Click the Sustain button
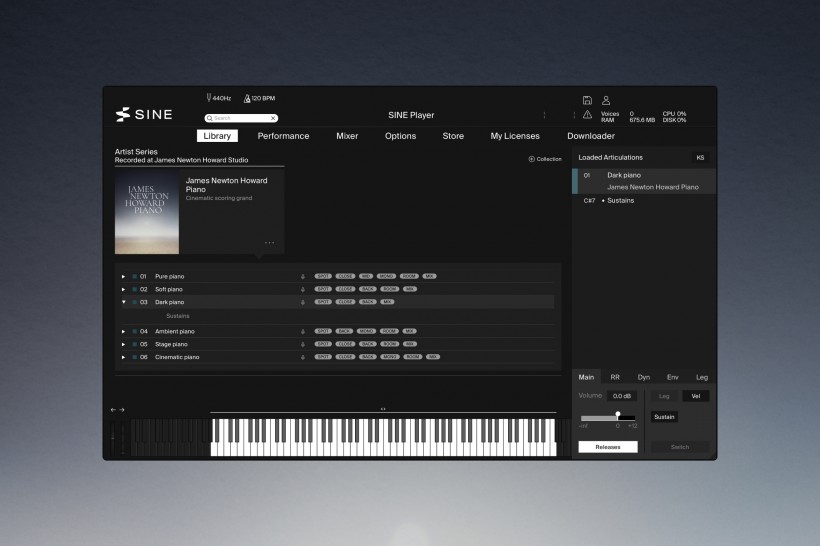 (664, 417)
